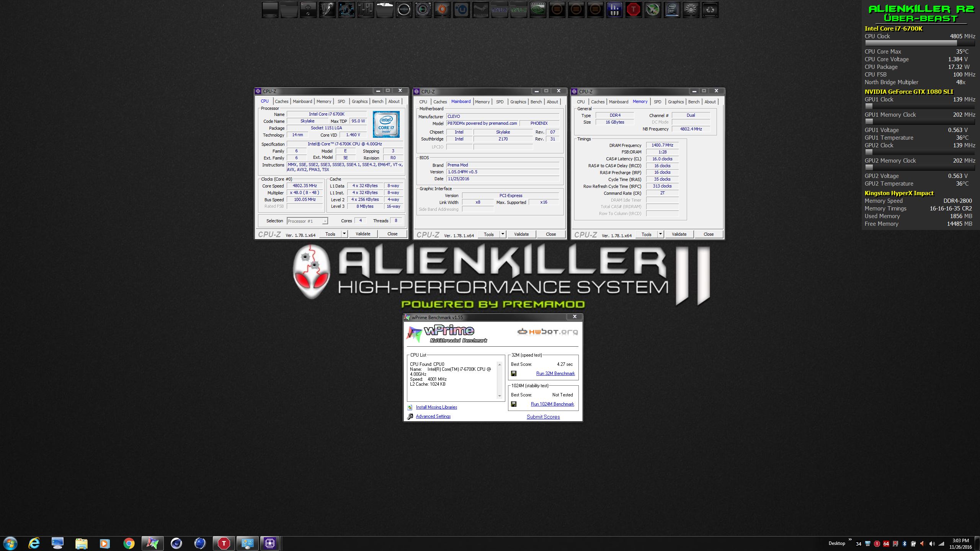980x551 pixels.
Task: Launch GPU-Z from the top dock
Action: coord(519,10)
